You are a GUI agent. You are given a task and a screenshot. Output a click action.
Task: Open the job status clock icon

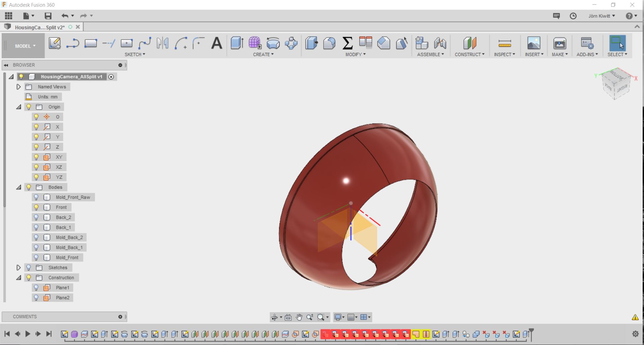(x=573, y=16)
